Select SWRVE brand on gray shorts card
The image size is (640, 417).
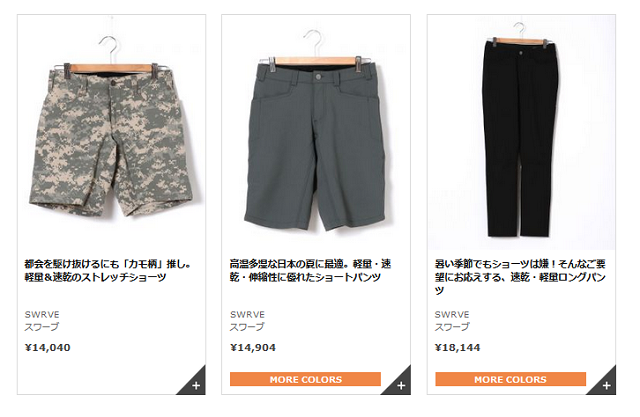(247, 315)
